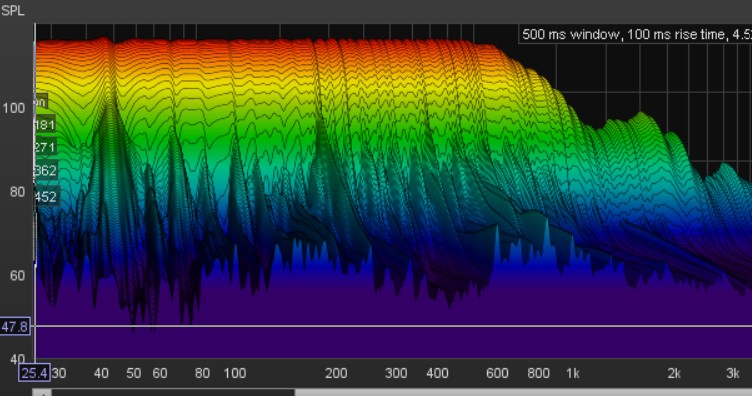Click the 300 frequency axis label
Screen dimensions: 752x396
pos(396,373)
